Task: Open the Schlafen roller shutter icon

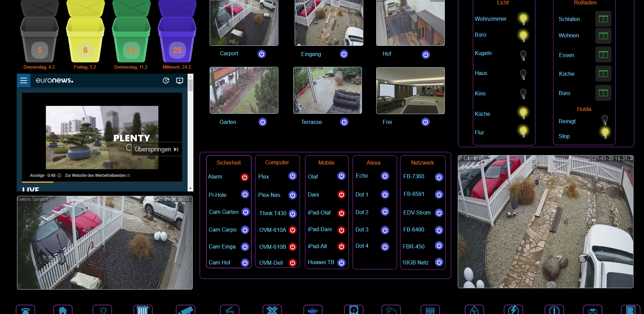Action: click(x=603, y=19)
